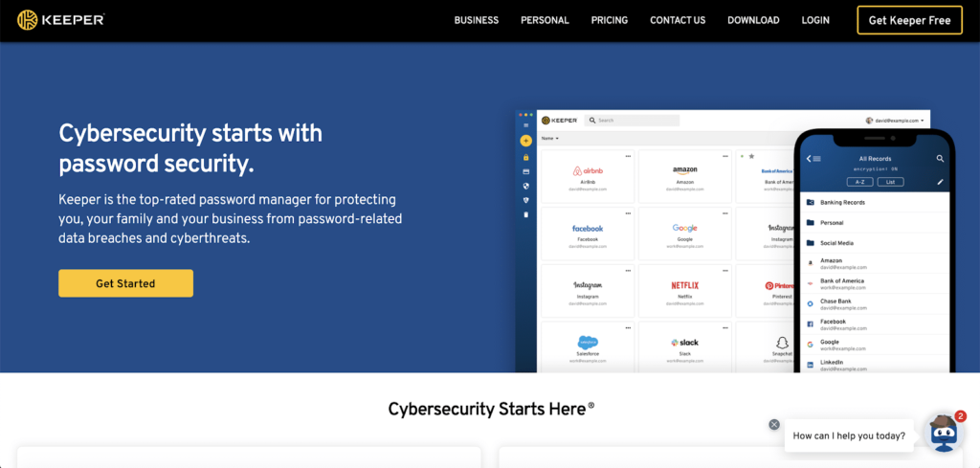The width and height of the screenshot is (980, 468).
Task: Go to the PRICING menu item
Action: tap(610, 20)
